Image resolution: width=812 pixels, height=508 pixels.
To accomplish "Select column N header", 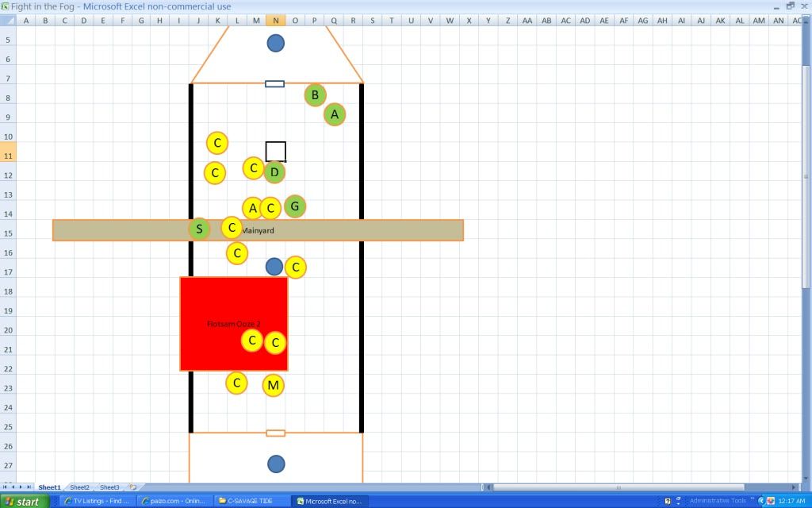I will coord(275,20).
